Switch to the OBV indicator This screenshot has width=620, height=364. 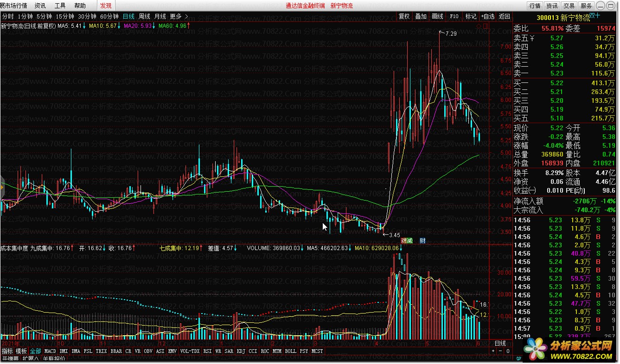148,351
